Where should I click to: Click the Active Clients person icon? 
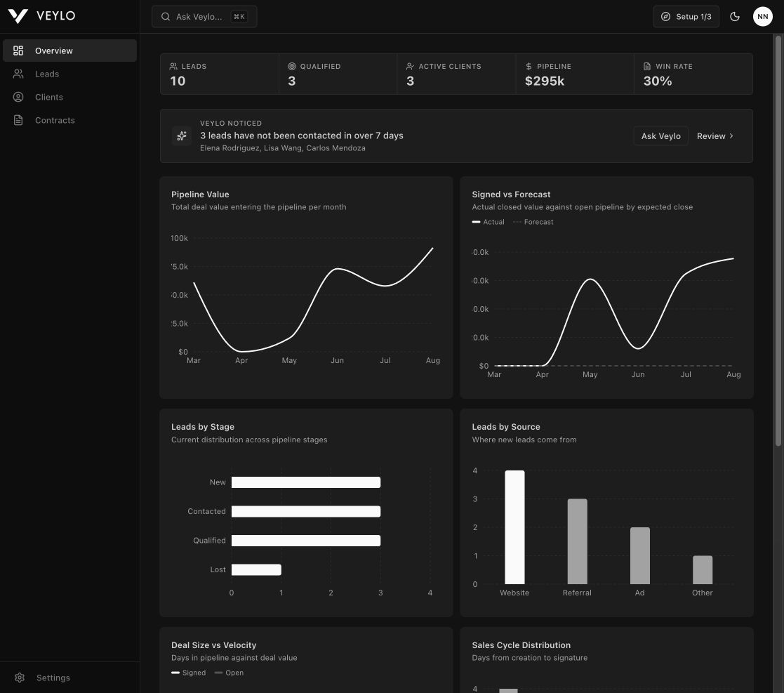tap(410, 66)
